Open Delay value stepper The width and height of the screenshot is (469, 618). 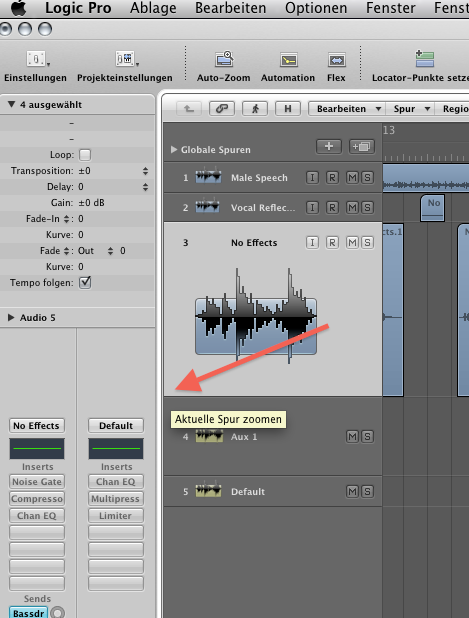(x=145, y=186)
